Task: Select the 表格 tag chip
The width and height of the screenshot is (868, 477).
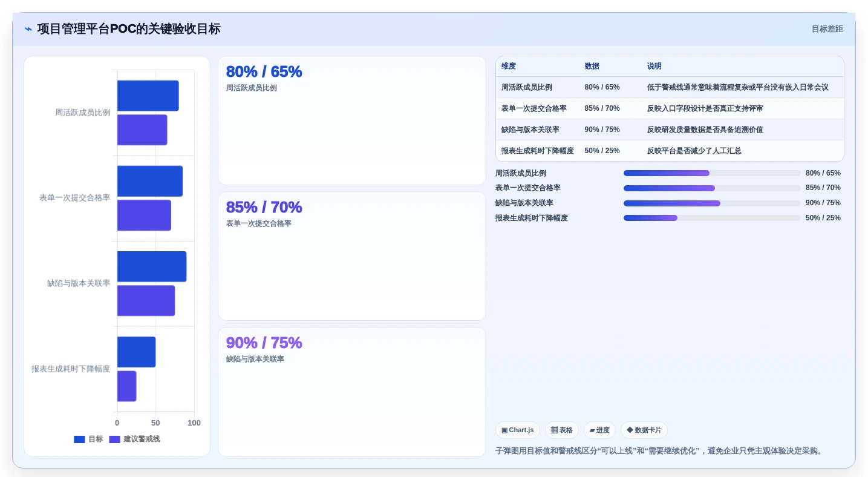Action: 562,430
